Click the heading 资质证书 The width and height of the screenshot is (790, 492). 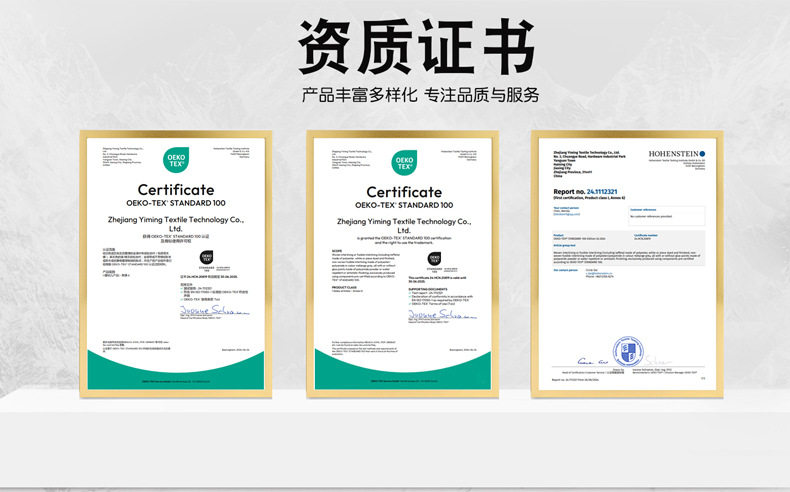point(416,46)
